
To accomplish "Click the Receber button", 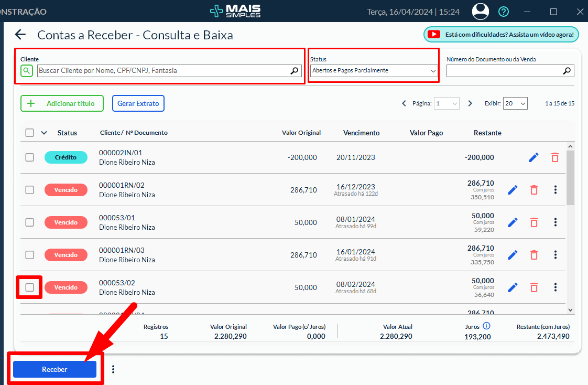I will pos(55,369).
